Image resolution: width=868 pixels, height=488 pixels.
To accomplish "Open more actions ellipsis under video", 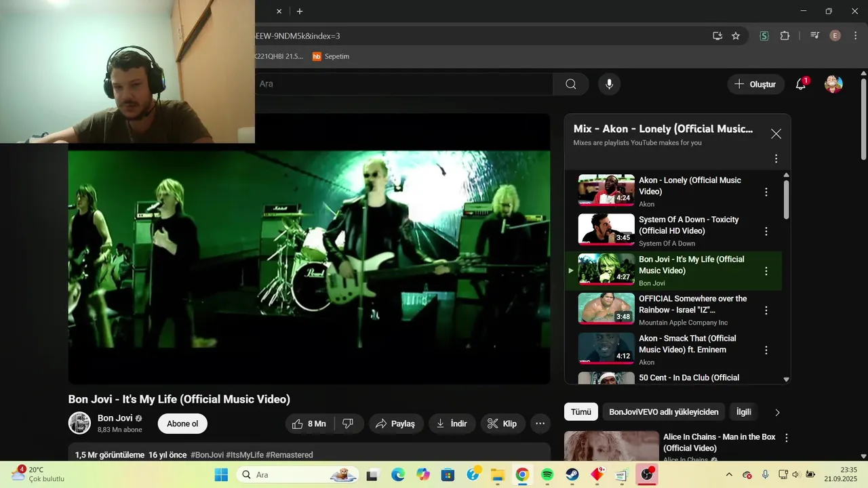I will click(x=540, y=424).
